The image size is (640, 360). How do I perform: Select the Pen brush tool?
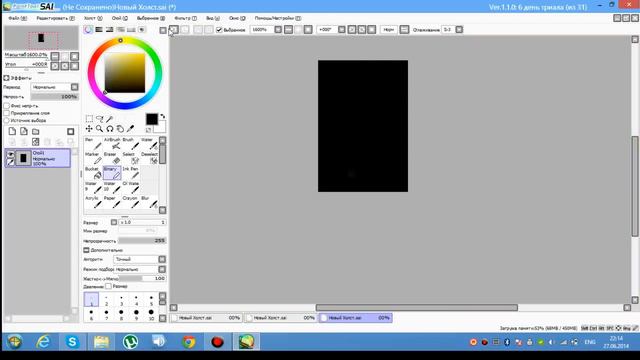click(93, 144)
